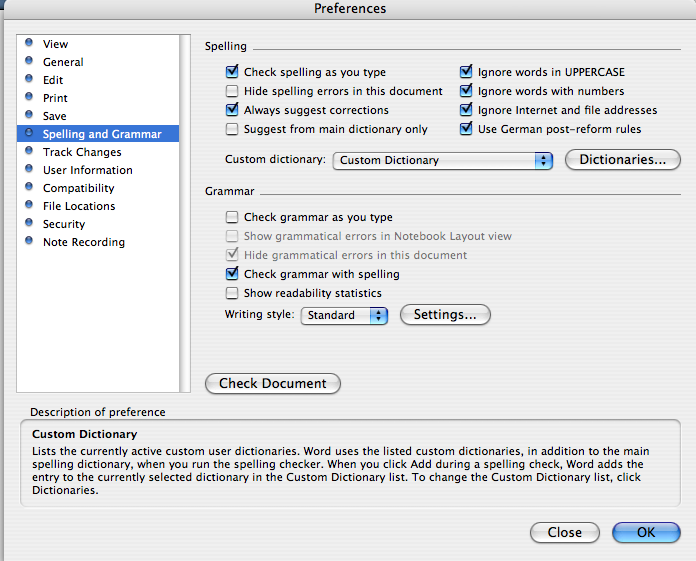The width and height of the screenshot is (696, 561).
Task: Select Spelling and Grammar category
Action: pos(98,134)
